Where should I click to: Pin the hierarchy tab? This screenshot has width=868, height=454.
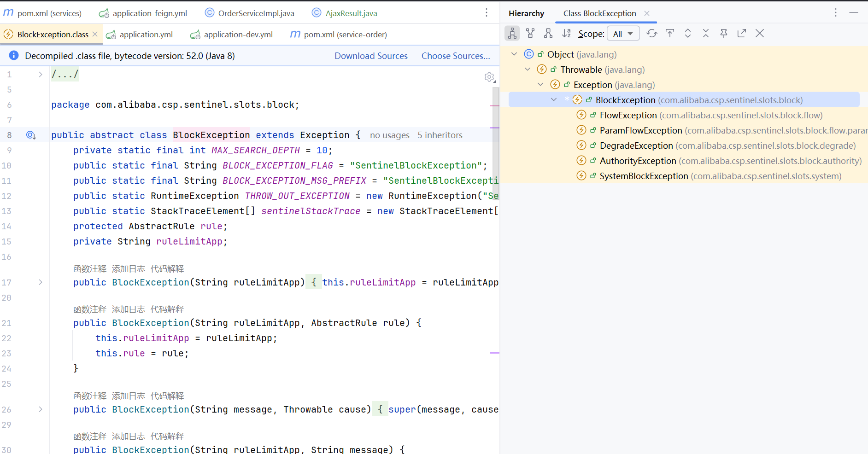click(x=724, y=33)
